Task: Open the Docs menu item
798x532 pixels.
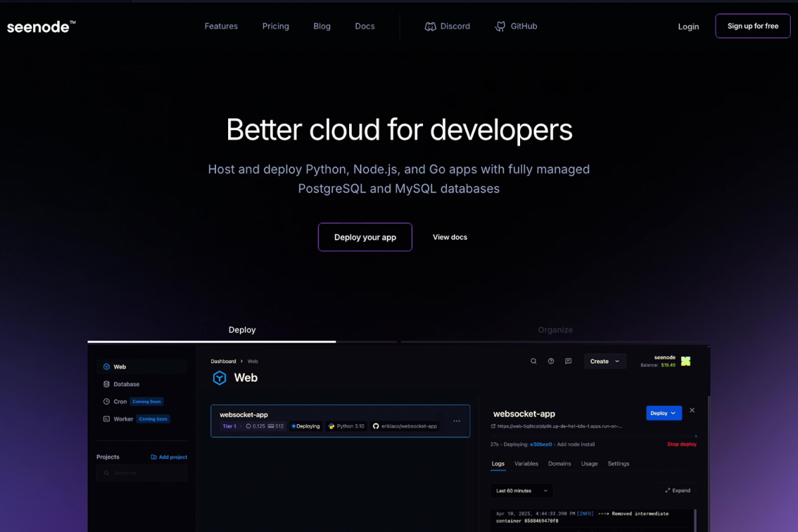Action: (364, 26)
